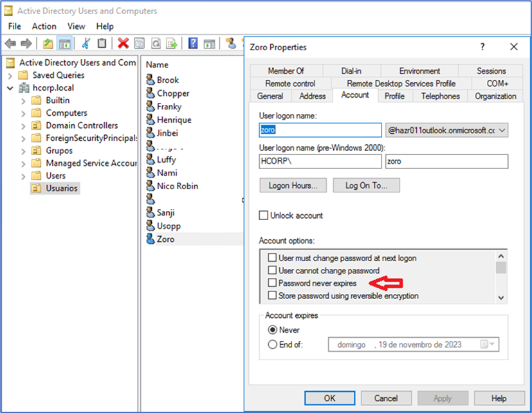Click the pre-Windows 2000 logon name field
The width and height of the screenshot is (532, 413).
coord(446,161)
